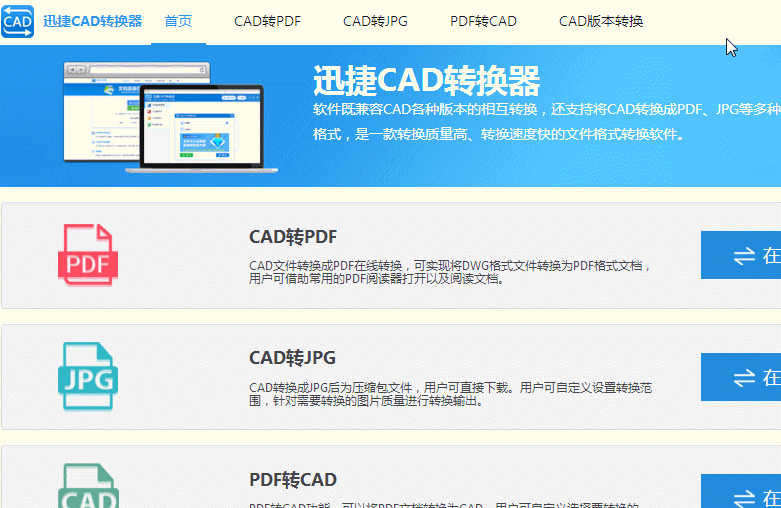Open the PDF转CAD menu item
Viewport: 781px width, 508px height.
[483, 21]
